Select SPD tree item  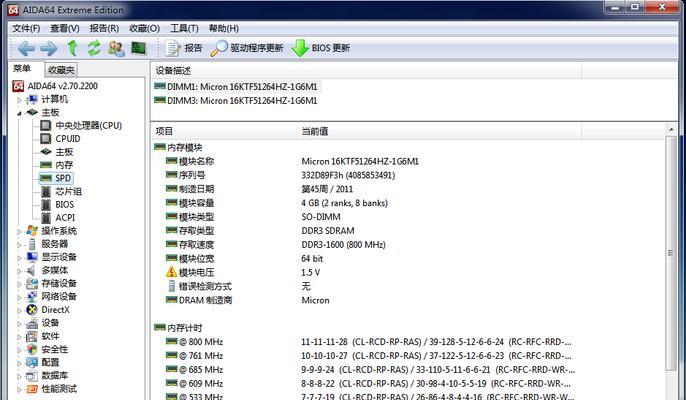point(63,178)
